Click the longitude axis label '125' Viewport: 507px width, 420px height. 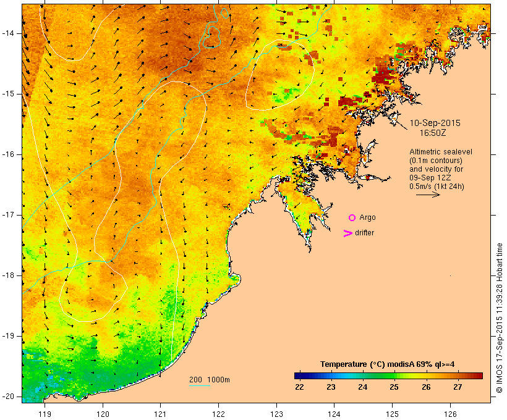click(x=393, y=414)
